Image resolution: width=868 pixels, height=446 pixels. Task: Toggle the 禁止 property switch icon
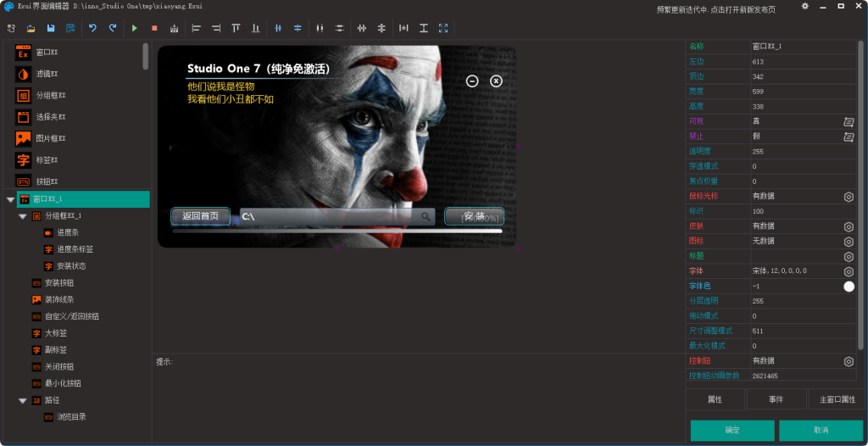tap(848, 137)
